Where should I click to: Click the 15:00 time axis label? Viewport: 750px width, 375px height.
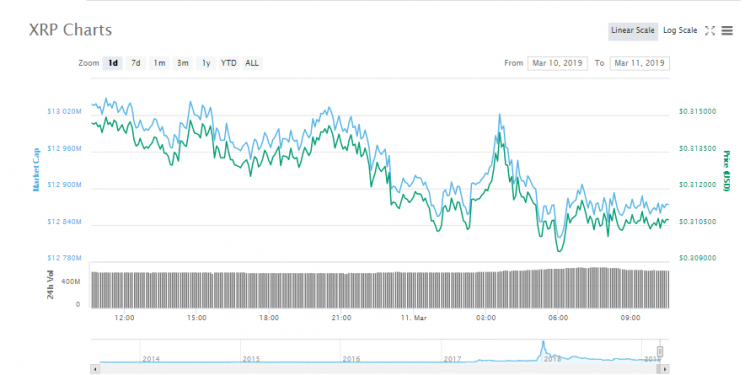(197, 317)
